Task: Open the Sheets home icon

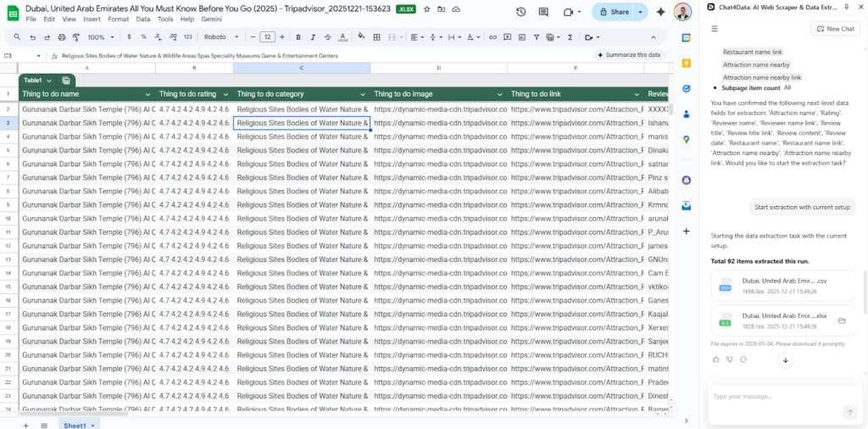Action: (13, 14)
